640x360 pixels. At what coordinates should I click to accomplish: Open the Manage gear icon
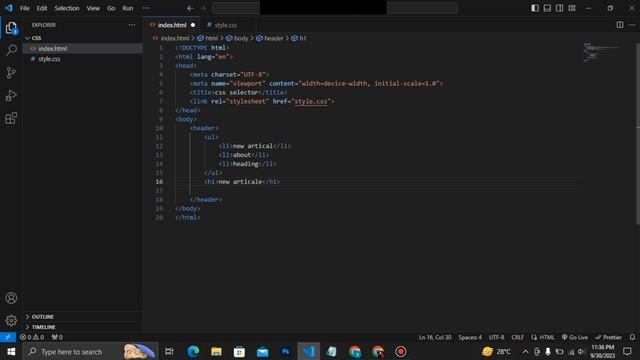tap(11, 320)
